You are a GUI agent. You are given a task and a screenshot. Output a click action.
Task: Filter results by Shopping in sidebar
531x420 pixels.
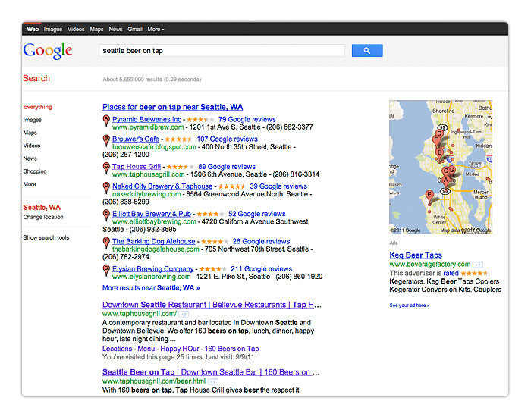coord(35,171)
